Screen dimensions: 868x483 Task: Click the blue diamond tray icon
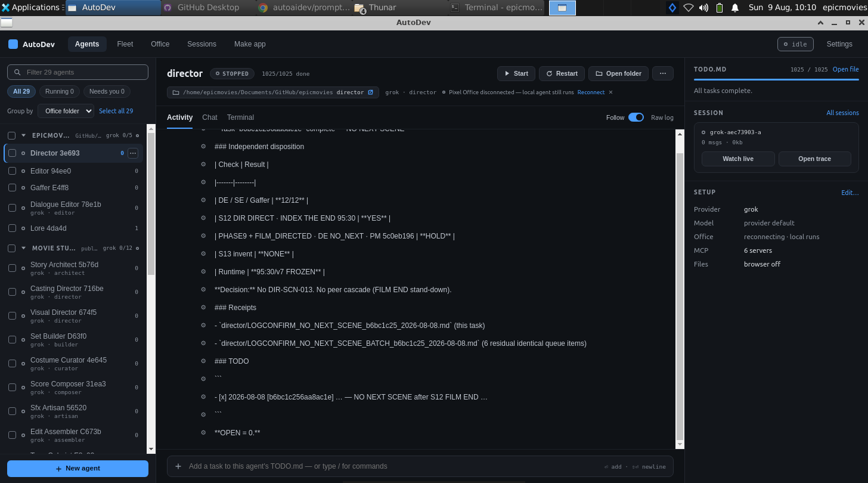672,8
